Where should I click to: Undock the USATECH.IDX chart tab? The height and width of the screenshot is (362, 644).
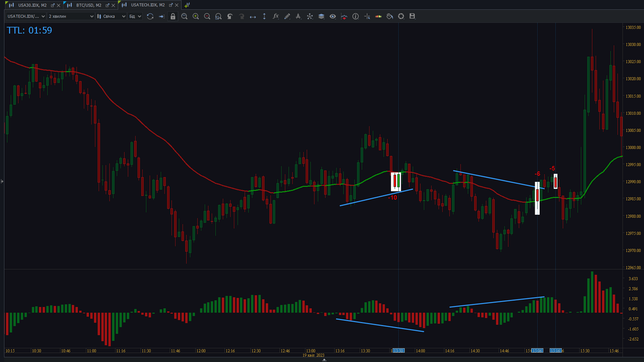pos(171,5)
